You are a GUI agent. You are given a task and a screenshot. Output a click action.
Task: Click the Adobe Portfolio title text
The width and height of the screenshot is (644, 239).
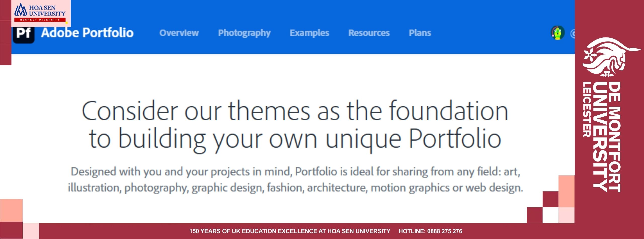(x=87, y=33)
